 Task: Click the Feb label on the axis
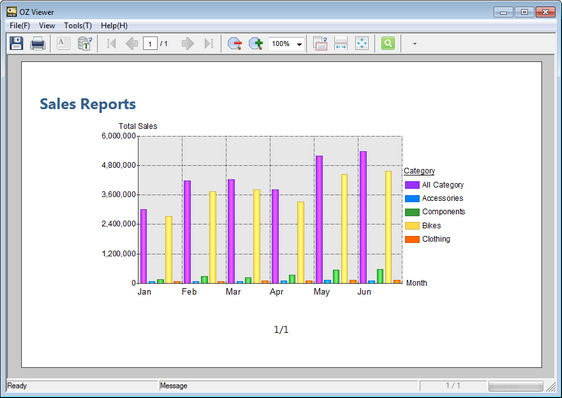[x=189, y=292]
